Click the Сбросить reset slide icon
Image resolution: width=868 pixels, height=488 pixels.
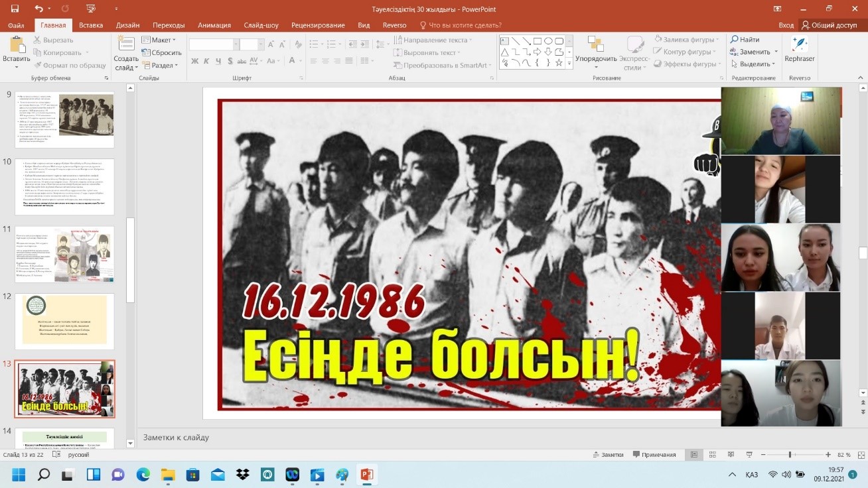(147, 52)
